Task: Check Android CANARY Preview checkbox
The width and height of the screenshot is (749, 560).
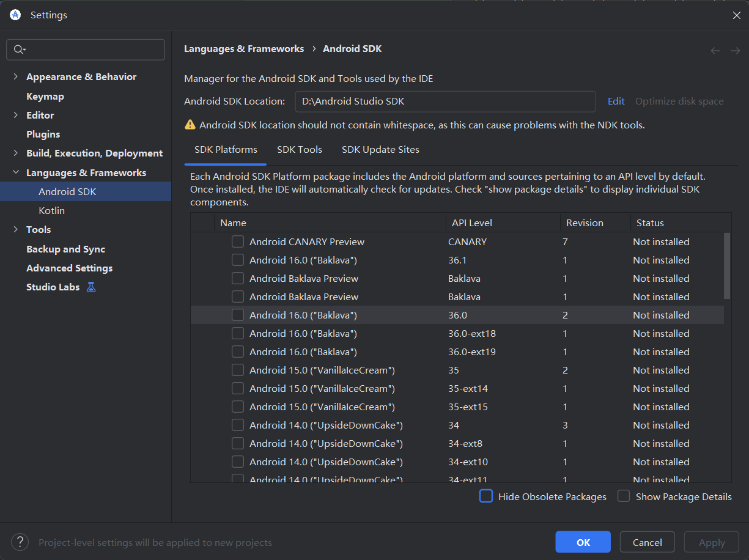Action: click(238, 241)
